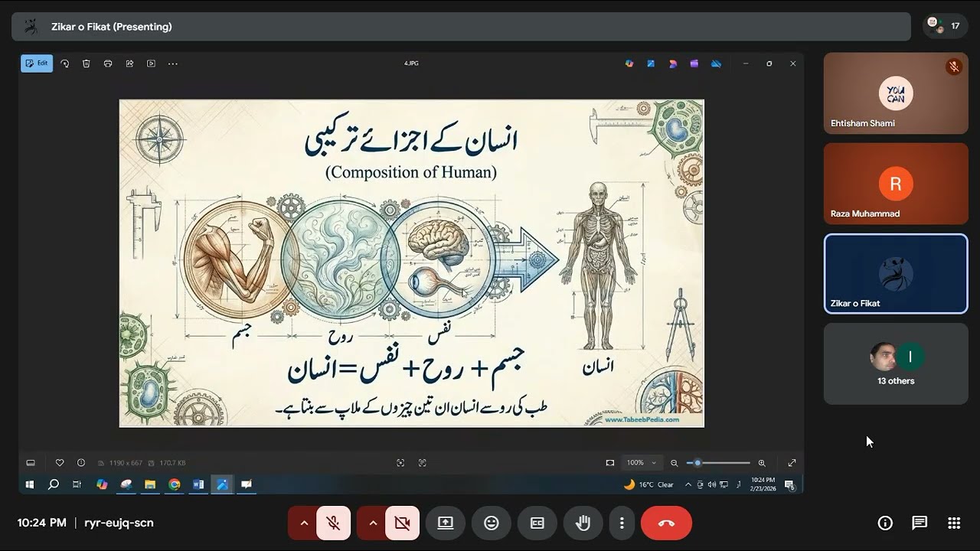Image resolution: width=980 pixels, height=551 pixels.
Task: Share the image using the share icon
Action: pos(129,64)
